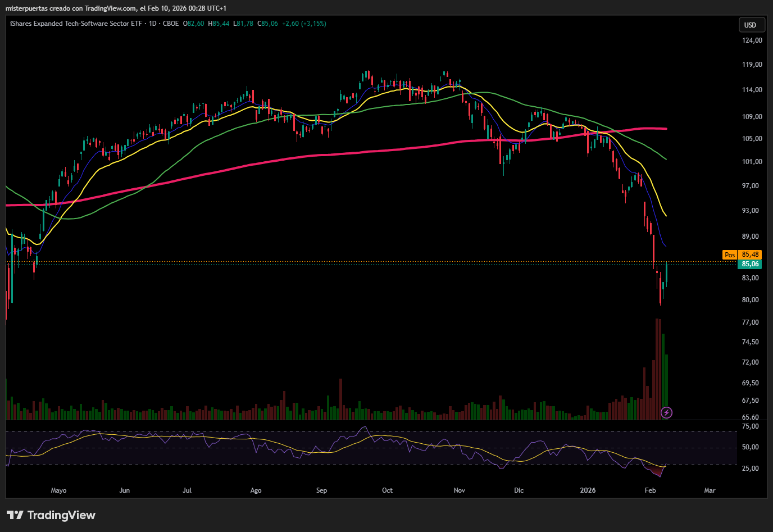
Task: Click the 77,00 price axis label
Action: point(751,322)
